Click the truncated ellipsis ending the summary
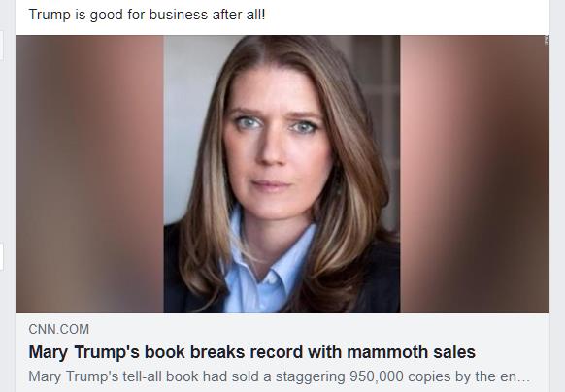Screen dimensions: 565x392 (525, 379)
